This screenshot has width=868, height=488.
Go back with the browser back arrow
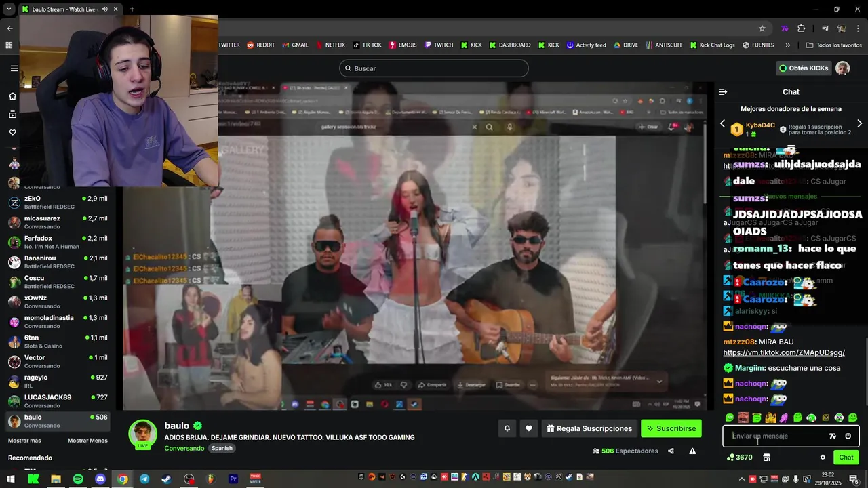(9, 28)
